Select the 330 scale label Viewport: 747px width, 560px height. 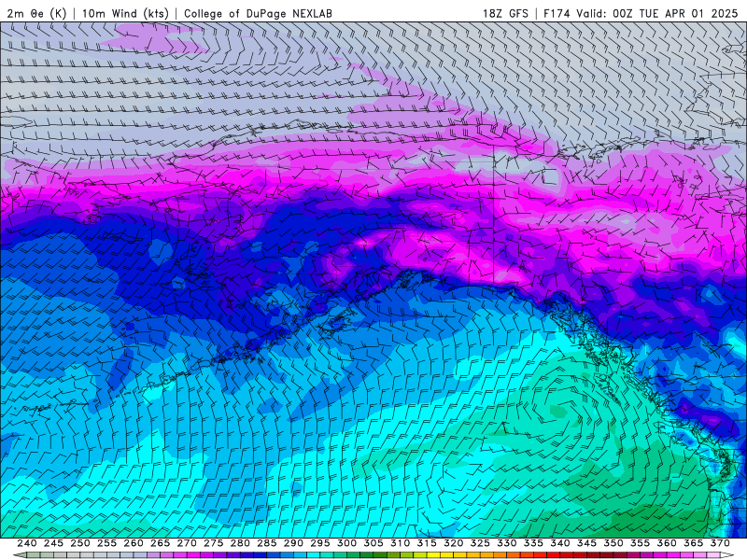pyautogui.click(x=507, y=543)
